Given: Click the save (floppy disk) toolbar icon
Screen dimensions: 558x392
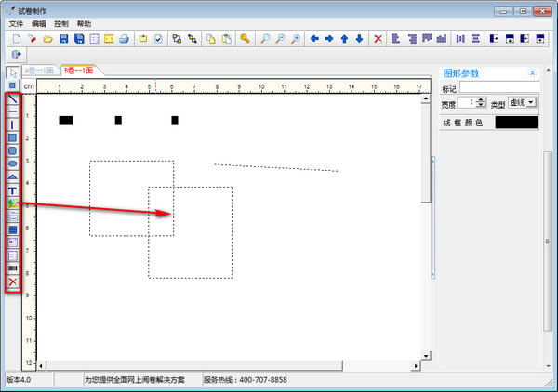Looking at the screenshot, I should pos(63,39).
